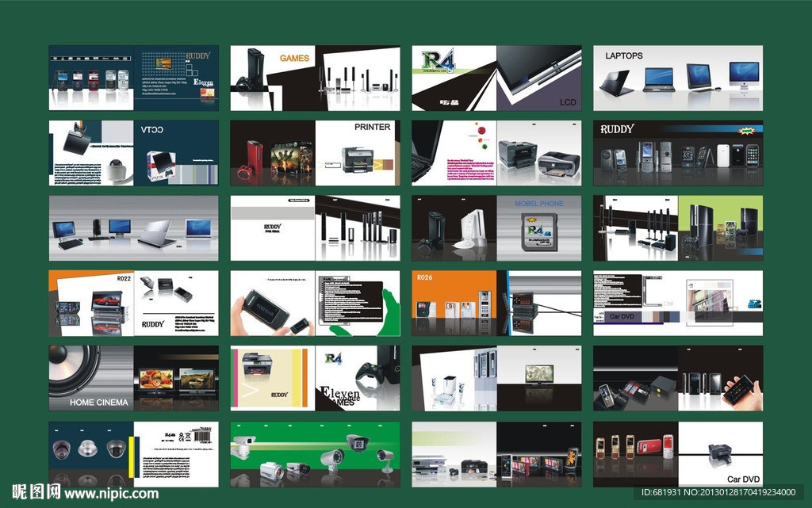
Task: Select the gray striped computers spread
Action: tap(133, 228)
